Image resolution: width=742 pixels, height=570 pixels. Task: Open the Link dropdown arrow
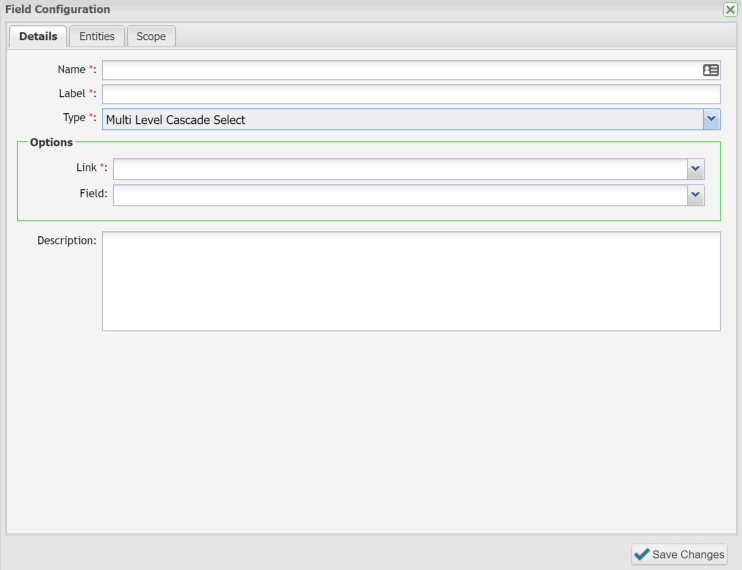(x=696, y=169)
